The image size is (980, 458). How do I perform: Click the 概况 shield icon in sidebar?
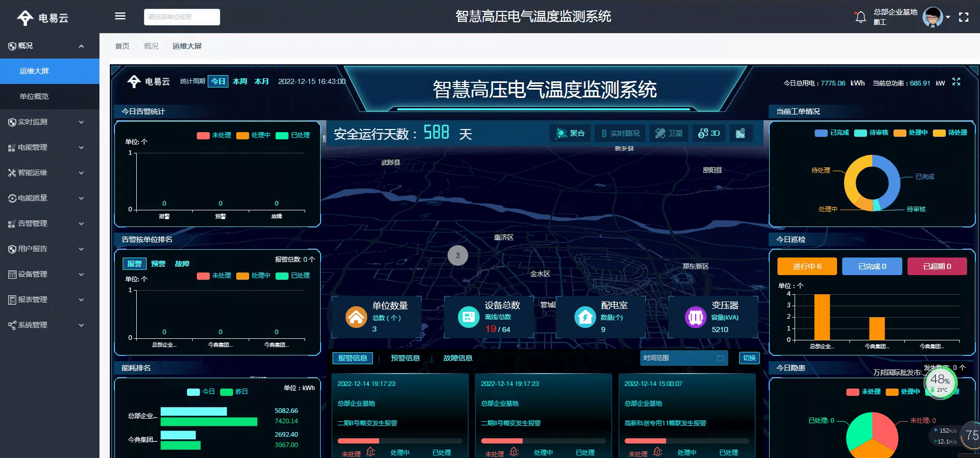pos(12,46)
